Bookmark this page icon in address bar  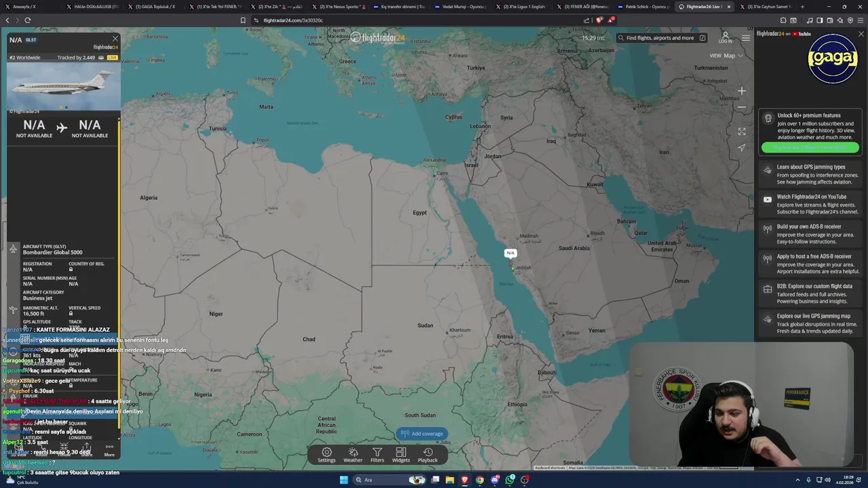pos(243,20)
